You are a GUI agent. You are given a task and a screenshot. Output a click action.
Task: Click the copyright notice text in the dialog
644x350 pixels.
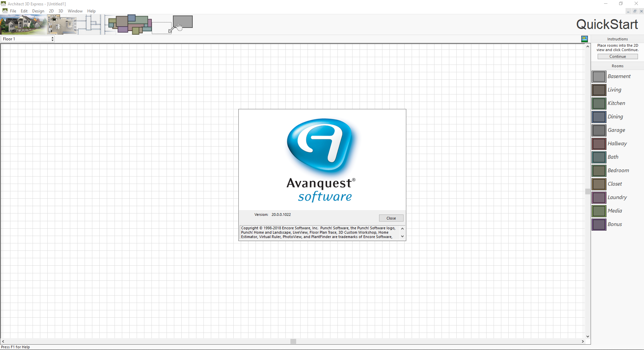pos(319,232)
